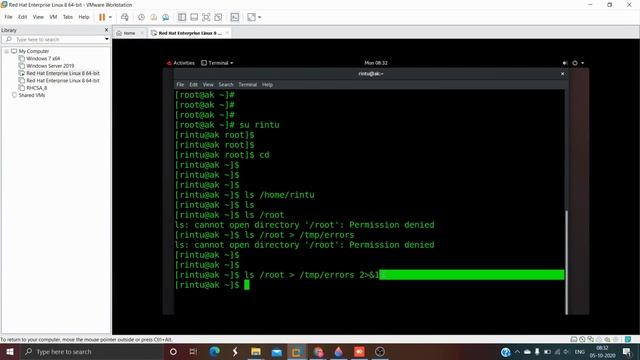Open the VMware View menu

tap(38, 17)
